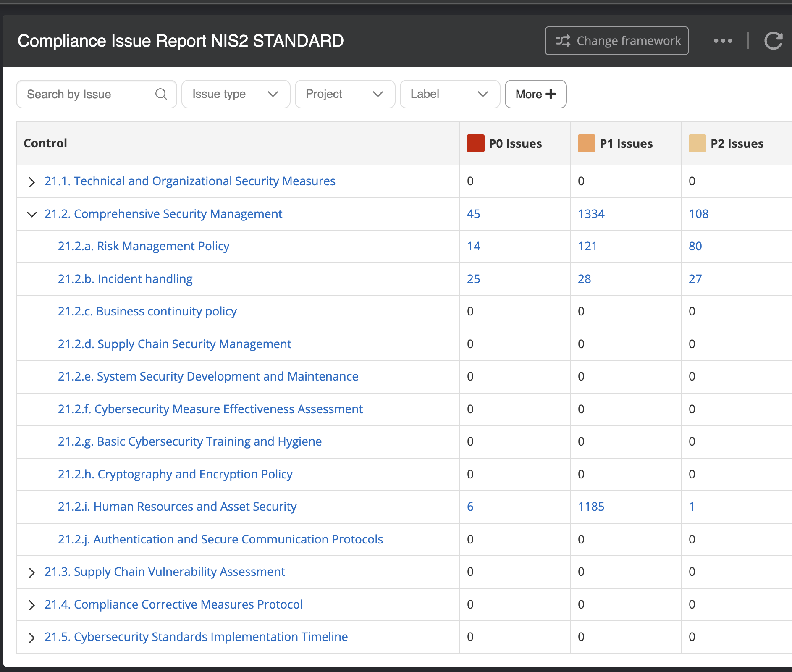The image size is (792, 672).
Task: Open 21.2.a Risk Management Policy link
Action: [x=144, y=246]
